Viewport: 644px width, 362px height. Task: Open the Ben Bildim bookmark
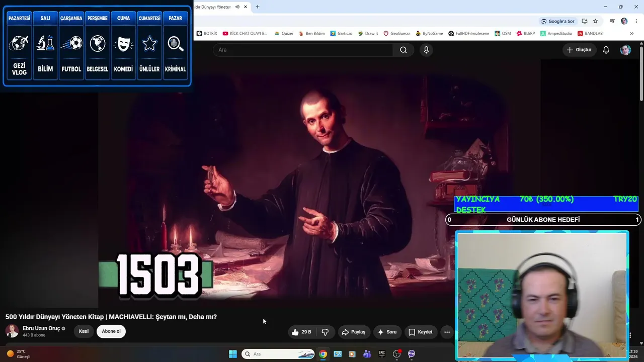click(311, 34)
